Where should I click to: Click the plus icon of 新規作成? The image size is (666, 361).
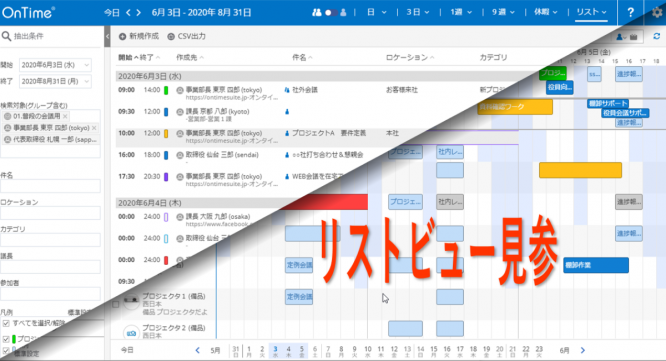pyautogui.click(x=122, y=37)
